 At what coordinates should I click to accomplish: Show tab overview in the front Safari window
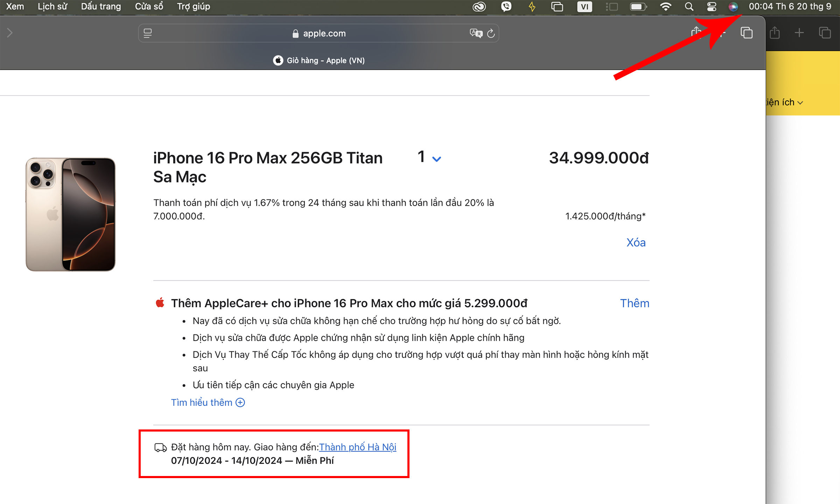[x=747, y=33]
